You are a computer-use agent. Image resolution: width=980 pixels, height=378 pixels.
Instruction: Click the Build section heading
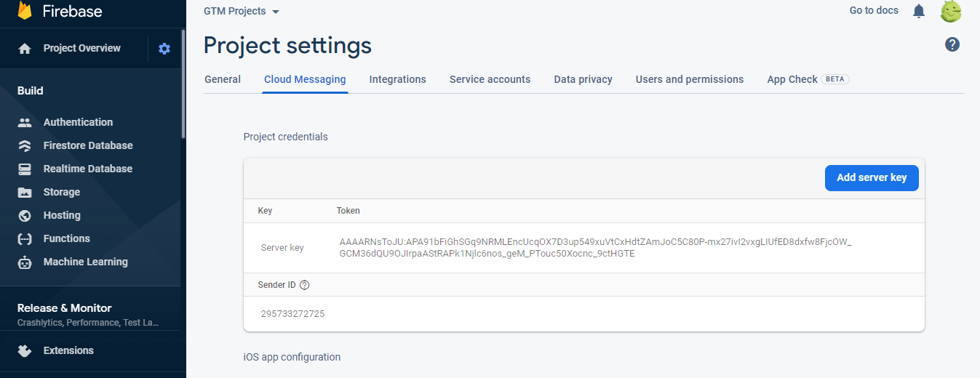31,91
